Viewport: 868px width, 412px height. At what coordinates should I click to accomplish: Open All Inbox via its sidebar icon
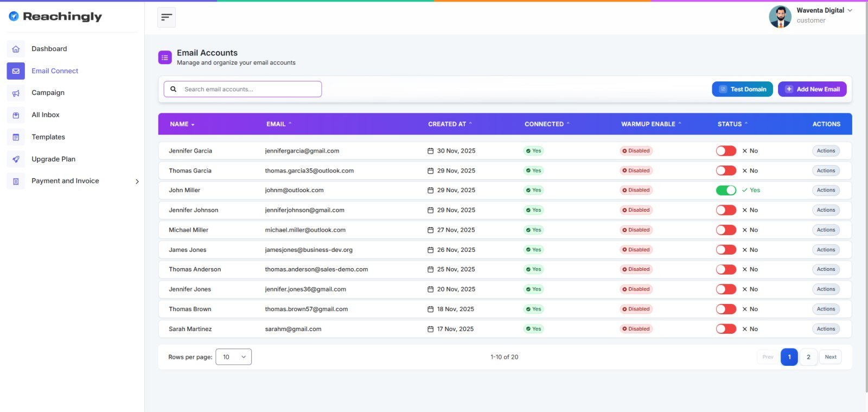pos(16,115)
